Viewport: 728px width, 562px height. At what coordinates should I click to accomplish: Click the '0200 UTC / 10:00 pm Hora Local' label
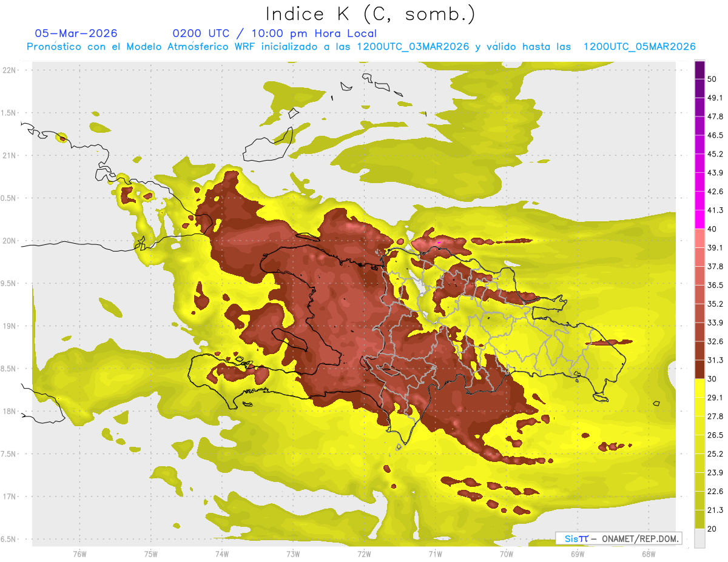(x=274, y=33)
